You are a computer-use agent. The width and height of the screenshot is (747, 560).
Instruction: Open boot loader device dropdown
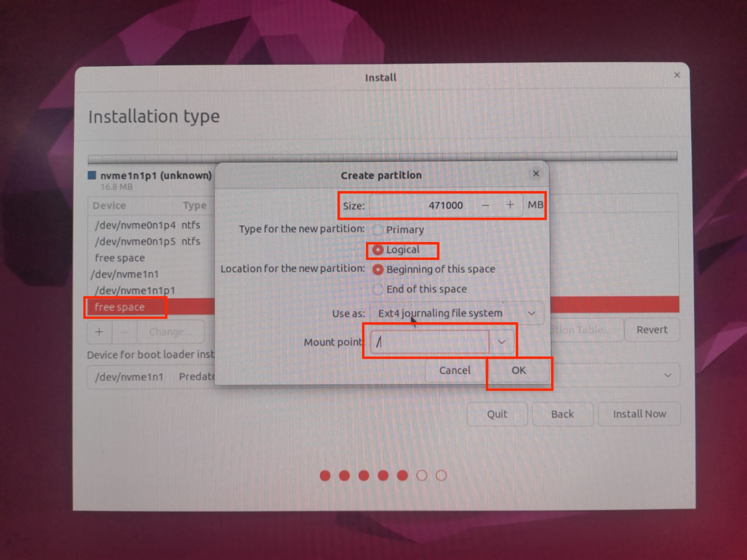668,375
